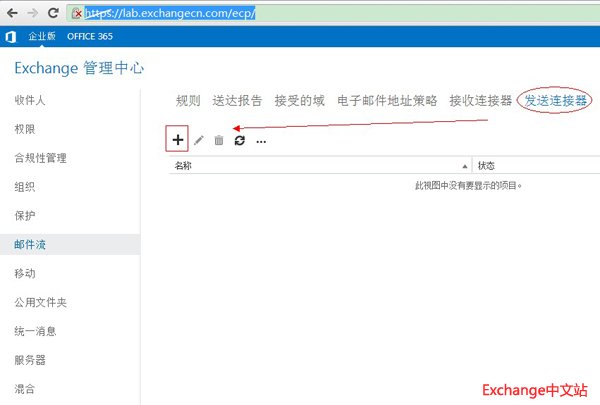Image resolution: width=600 pixels, height=405 pixels.
Task: Open the more options ellipsis menu
Action: pos(261,141)
